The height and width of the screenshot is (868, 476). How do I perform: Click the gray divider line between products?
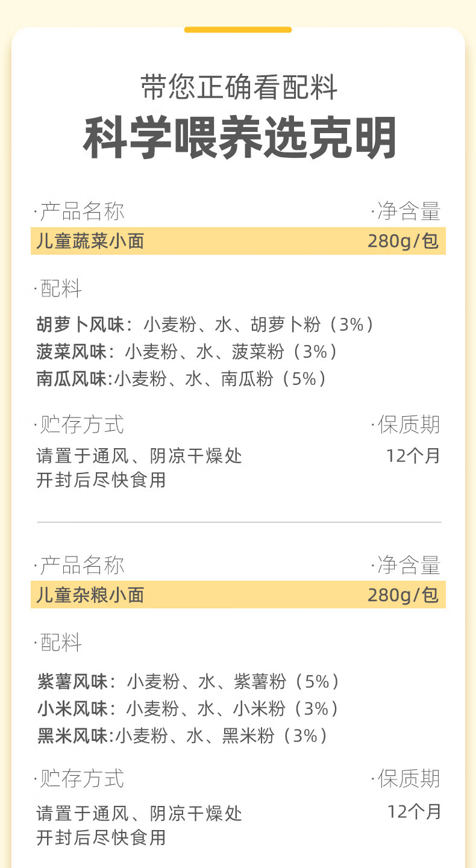click(x=239, y=522)
